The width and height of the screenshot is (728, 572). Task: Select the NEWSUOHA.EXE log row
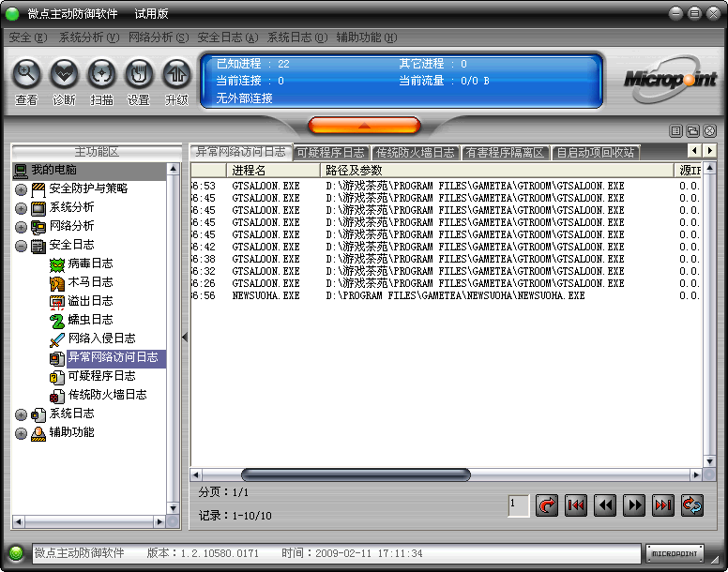tap(446, 295)
